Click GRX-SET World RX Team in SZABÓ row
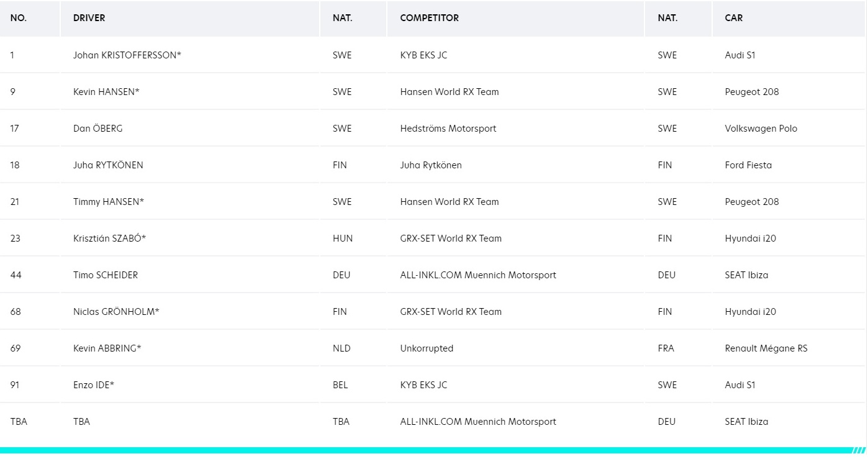Image resolution: width=868 pixels, height=459 pixels. [x=451, y=238]
